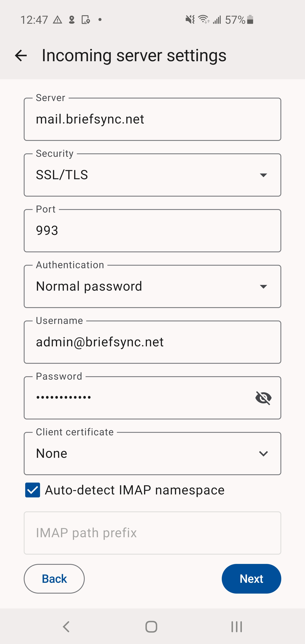Screen dimensions: 305x644
Task: Focus the Server field mail.briefsync.net
Action: coord(152,119)
